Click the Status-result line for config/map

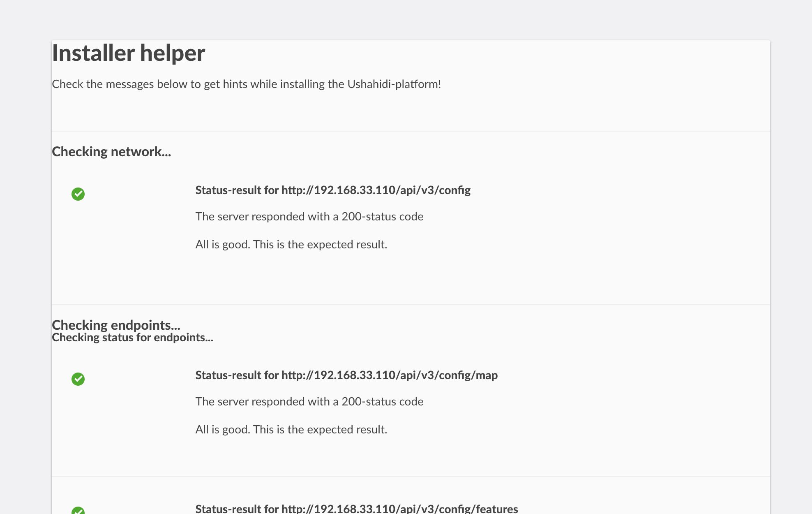pos(346,375)
